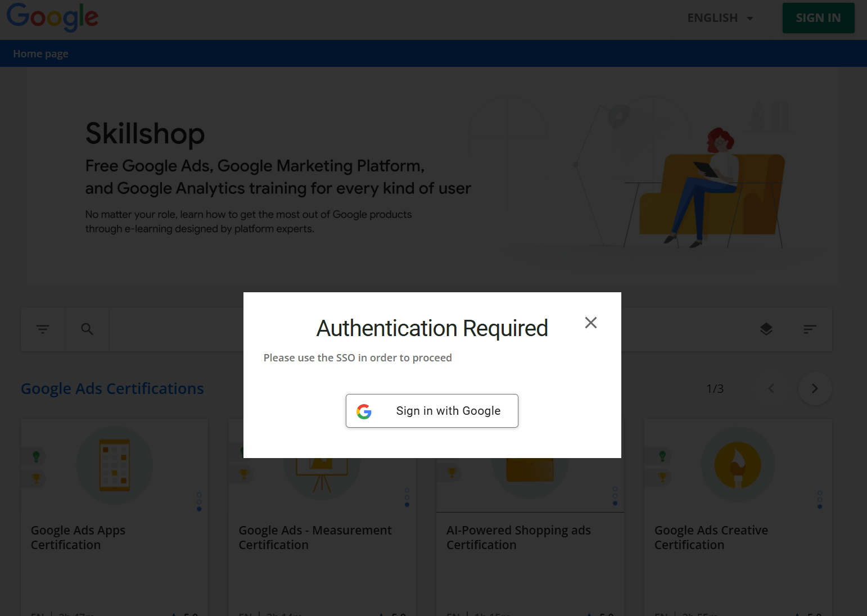Click the 1/3 page indicator text
Viewport: 867px width, 616px height.
715,389
